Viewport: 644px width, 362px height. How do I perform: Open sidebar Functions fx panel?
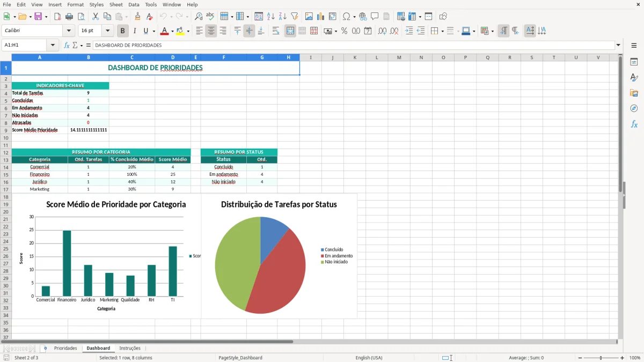point(634,124)
